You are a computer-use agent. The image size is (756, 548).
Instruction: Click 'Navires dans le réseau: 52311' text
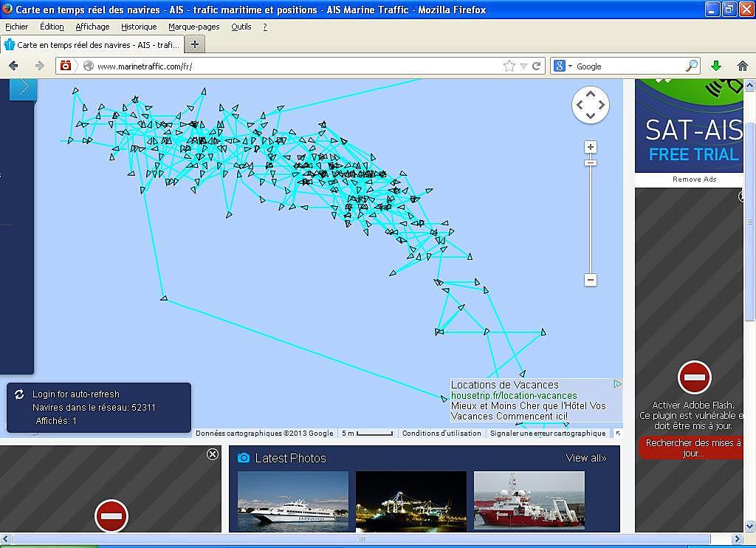point(94,407)
